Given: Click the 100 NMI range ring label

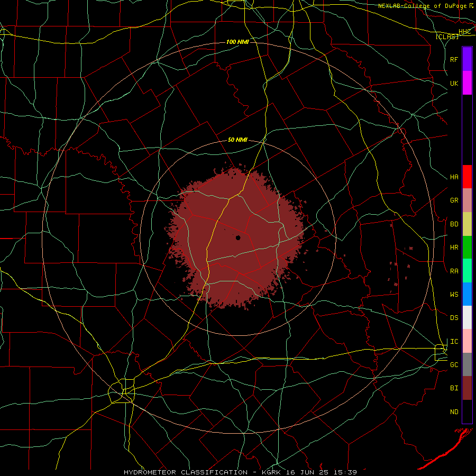Looking at the screenshot, I should point(237,42).
